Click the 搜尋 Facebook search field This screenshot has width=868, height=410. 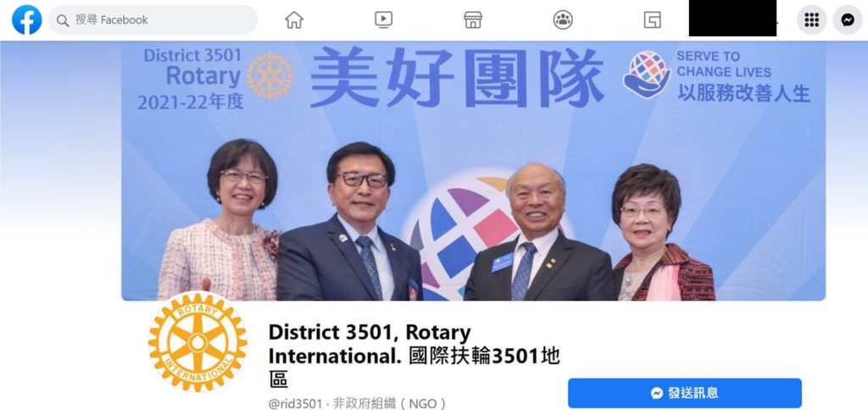[153, 20]
